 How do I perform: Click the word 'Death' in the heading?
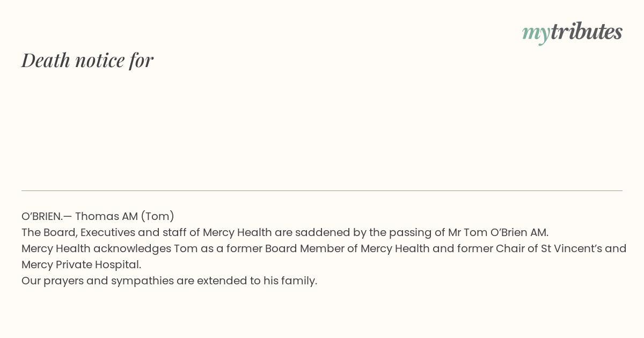[46, 60]
